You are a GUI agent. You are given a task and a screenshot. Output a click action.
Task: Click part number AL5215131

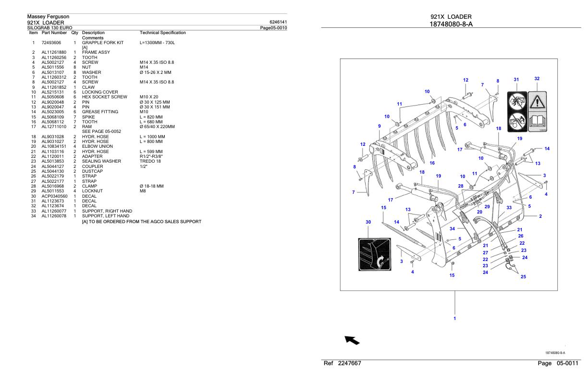click(52, 92)
